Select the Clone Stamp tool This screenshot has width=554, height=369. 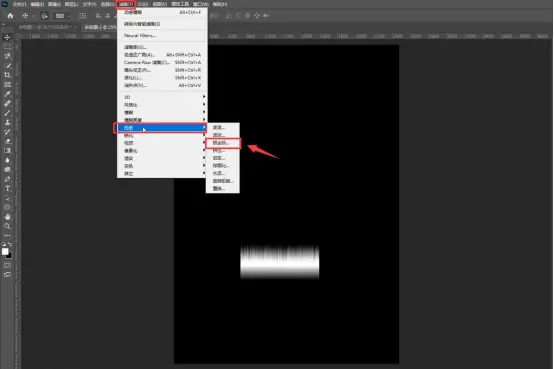tap(7, 122)
